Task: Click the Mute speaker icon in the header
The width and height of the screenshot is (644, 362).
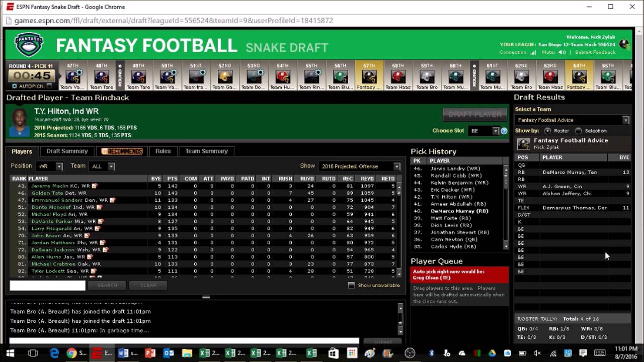Action: point(561,52)
